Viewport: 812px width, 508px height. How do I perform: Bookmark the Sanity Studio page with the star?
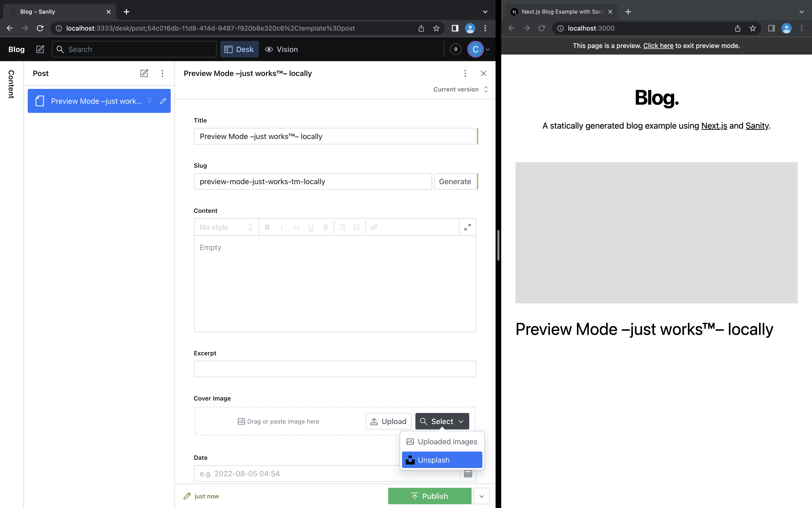tap(436, 28)
